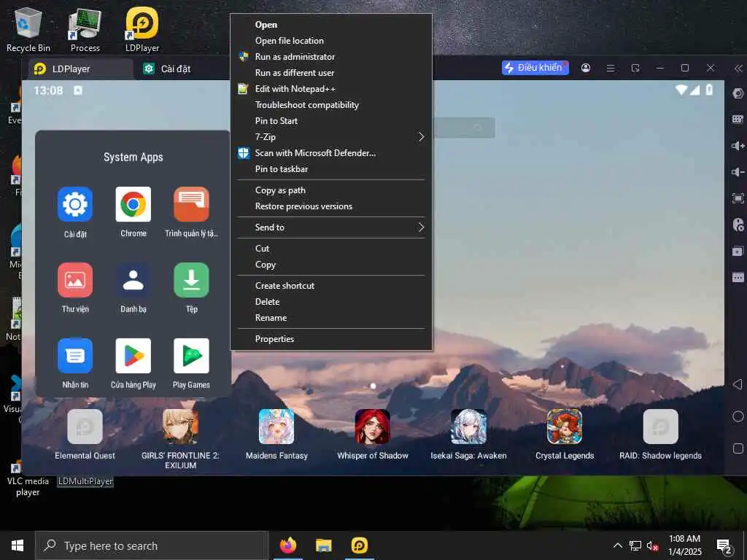Select Edit with Notepad++

[x=331, y=89]
